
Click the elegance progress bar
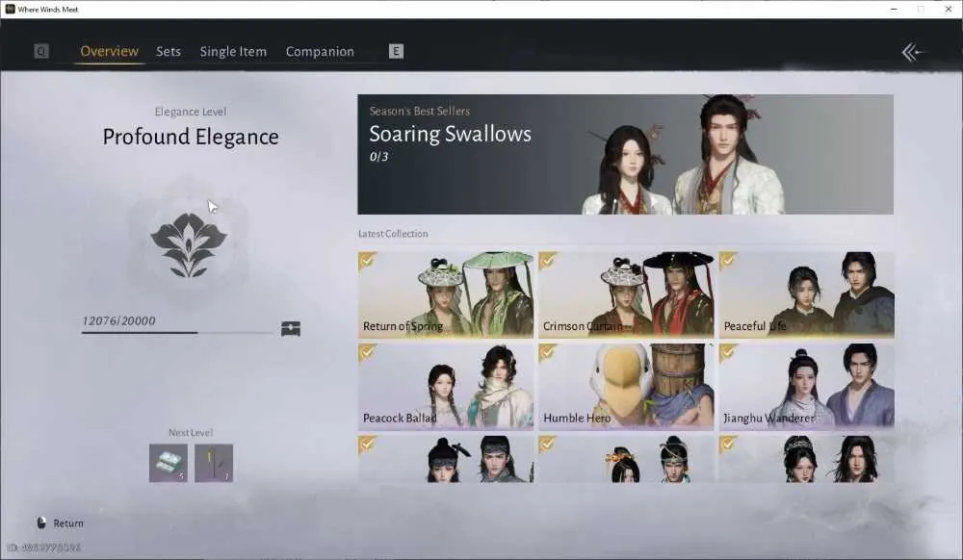coord(177,333)
